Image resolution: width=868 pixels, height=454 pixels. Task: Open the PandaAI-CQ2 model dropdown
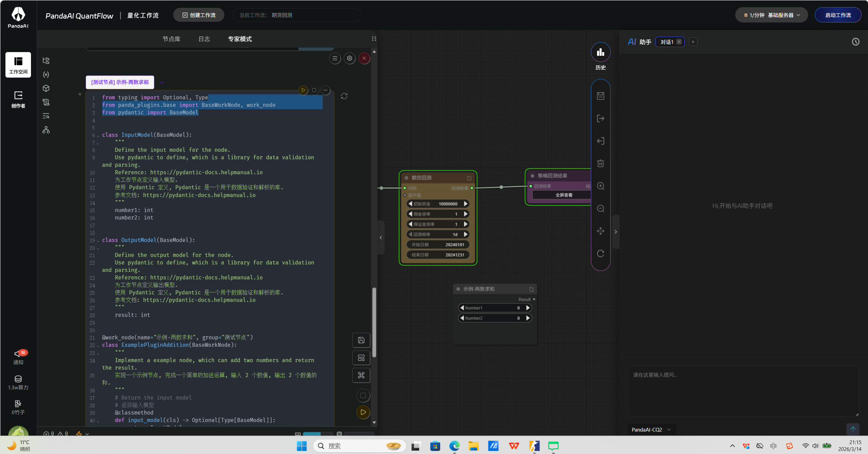tap(651, 429)
